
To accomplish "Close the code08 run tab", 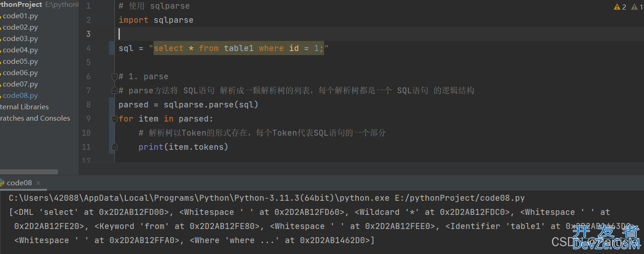I will pos(38,183).
